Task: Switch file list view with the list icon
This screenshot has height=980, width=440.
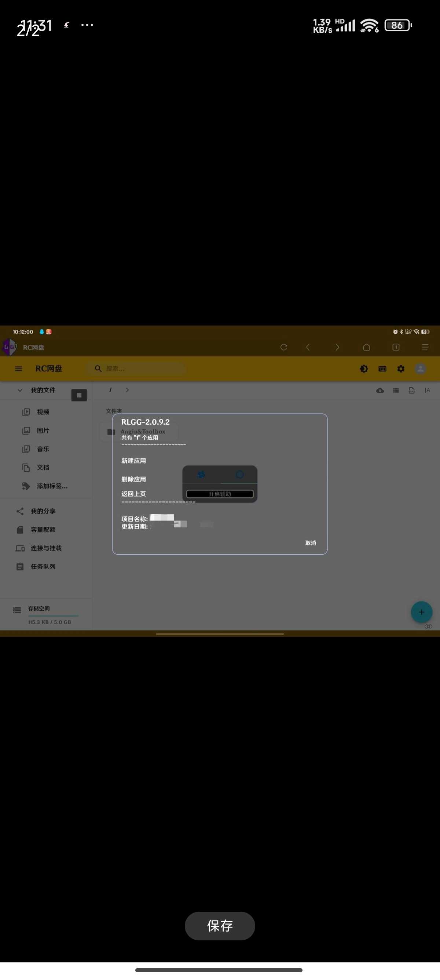Action: click(x=396, y=390)
